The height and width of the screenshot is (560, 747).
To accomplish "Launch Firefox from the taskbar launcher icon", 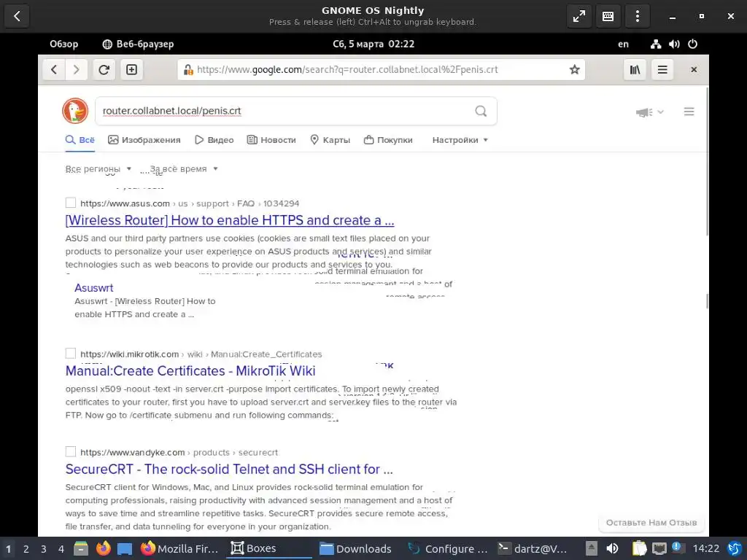I will (104, 548).
